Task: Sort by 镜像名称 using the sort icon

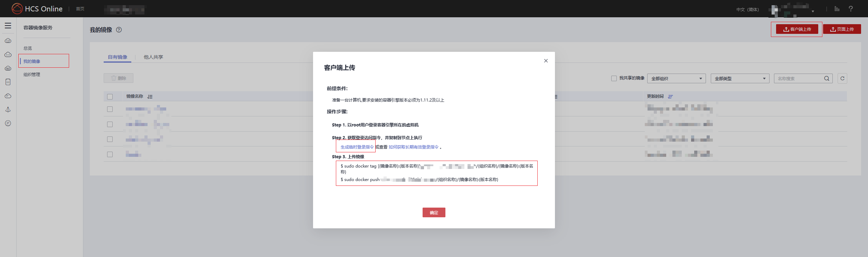Action: (150, 97)
